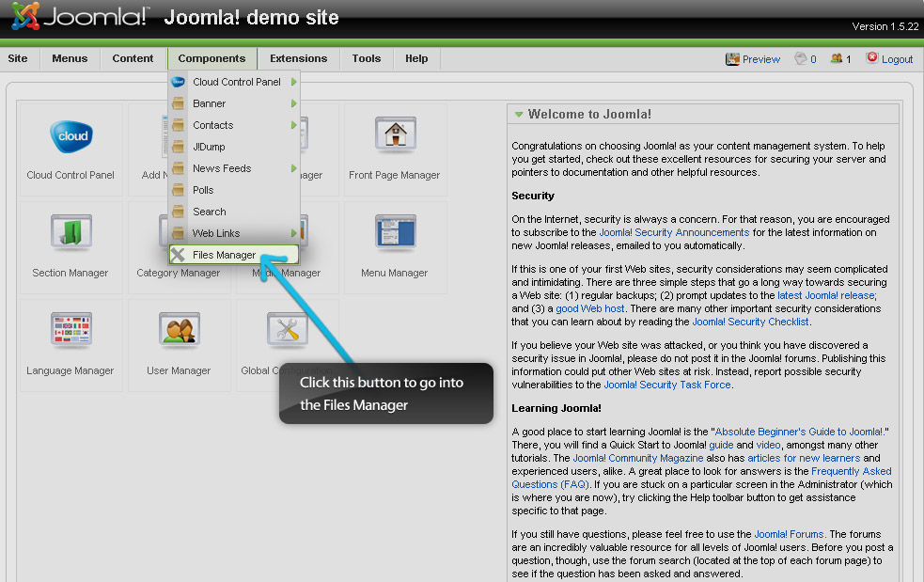Open Section Manager icon
The height and width of the screenshot is (582, 924).
pyautogui.click(x=70, y=231)
